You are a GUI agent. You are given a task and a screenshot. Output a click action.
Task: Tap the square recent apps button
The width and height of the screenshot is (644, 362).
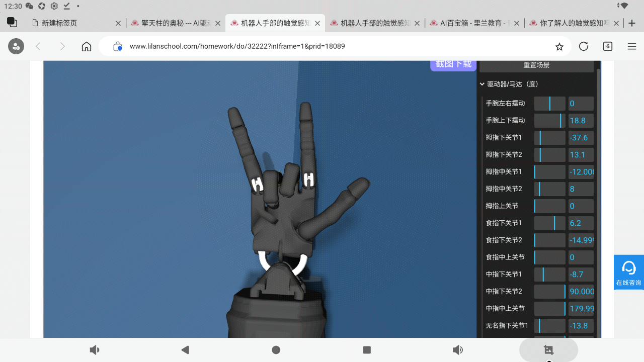click(367, 350)
